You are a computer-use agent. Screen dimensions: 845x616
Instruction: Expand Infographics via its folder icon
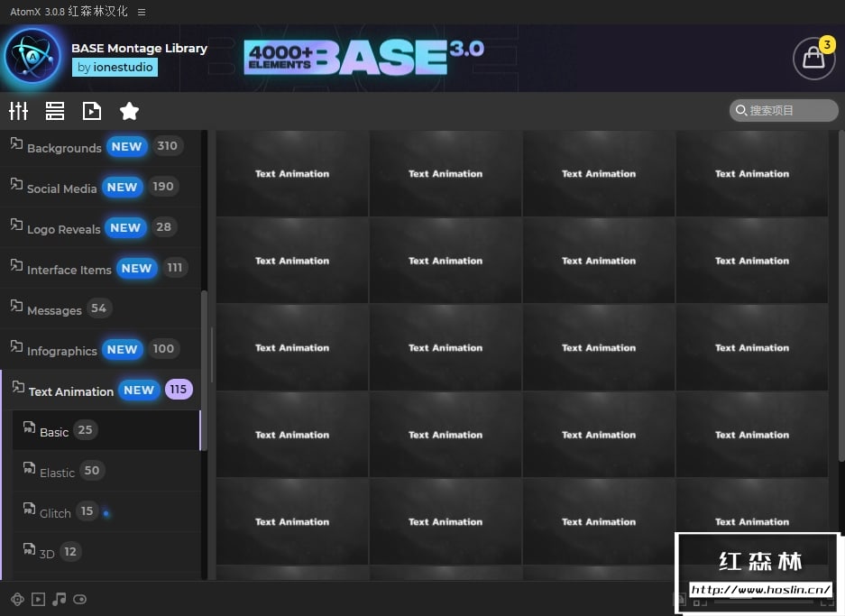point(17,346)
